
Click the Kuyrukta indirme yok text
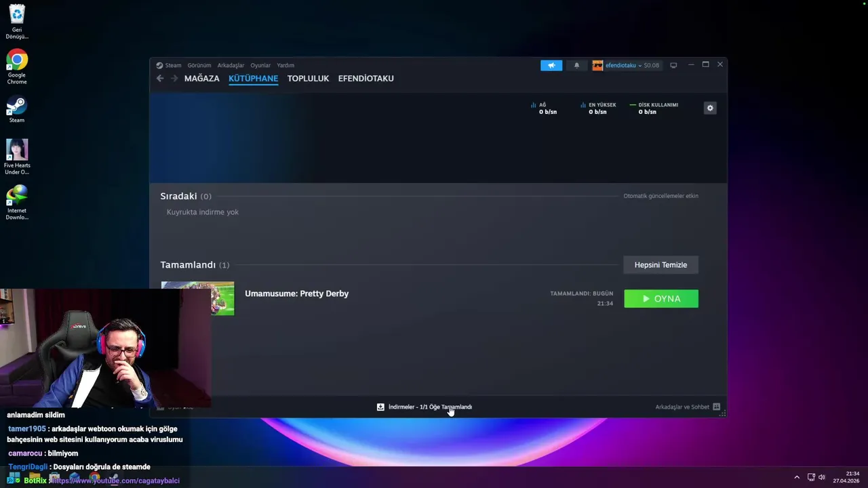pyautogui.click(x=203, y=212)
